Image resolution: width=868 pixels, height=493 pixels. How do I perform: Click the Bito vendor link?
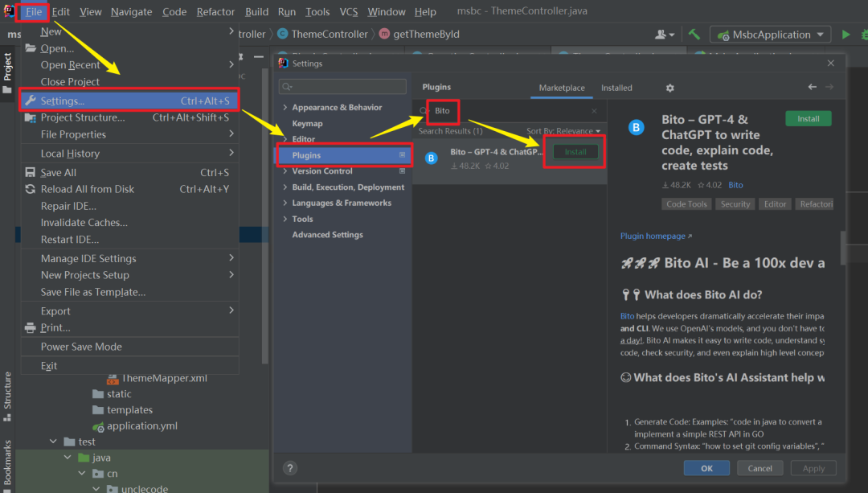point(735,185)
